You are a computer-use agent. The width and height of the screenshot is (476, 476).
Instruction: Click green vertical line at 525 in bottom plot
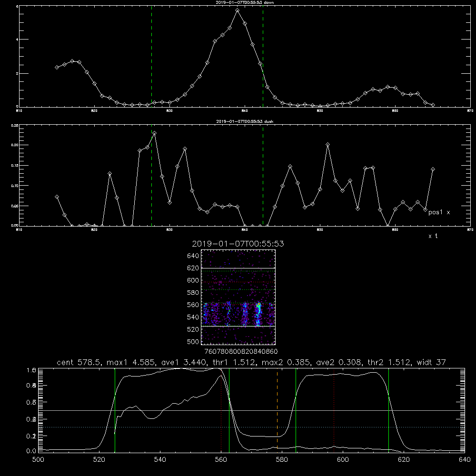(115, 410)
